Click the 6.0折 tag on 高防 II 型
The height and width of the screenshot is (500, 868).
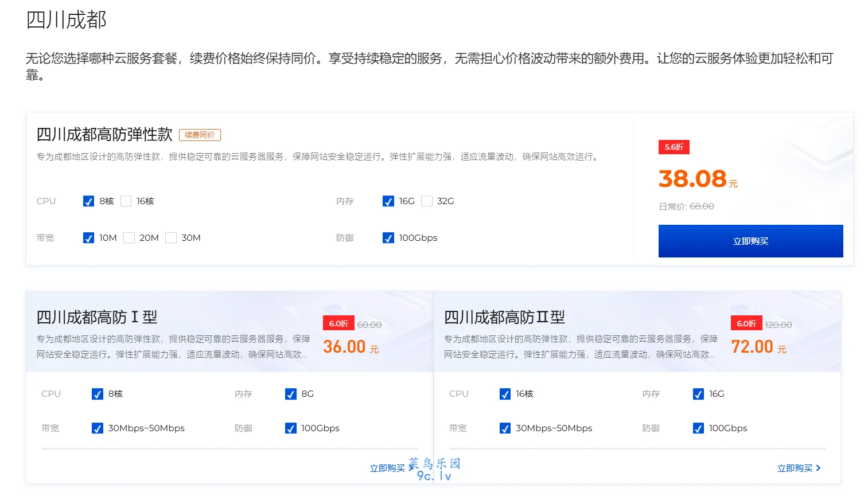746,323
